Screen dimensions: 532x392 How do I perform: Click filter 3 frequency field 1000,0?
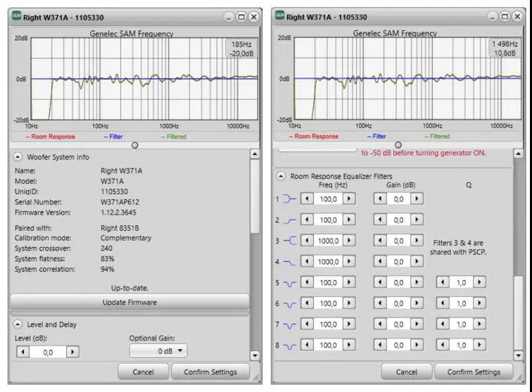(x=328, y=241)
